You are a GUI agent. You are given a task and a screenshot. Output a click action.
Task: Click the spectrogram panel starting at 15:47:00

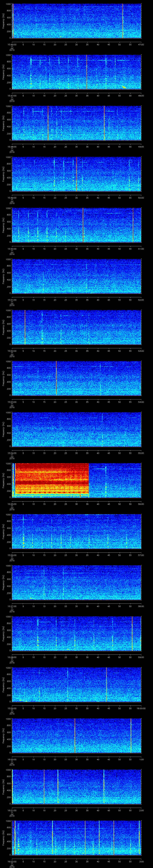click(77, 72)
